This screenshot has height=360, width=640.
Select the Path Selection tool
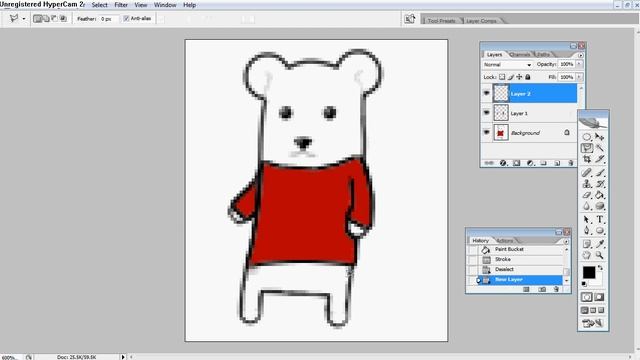(x=587, y=220)
